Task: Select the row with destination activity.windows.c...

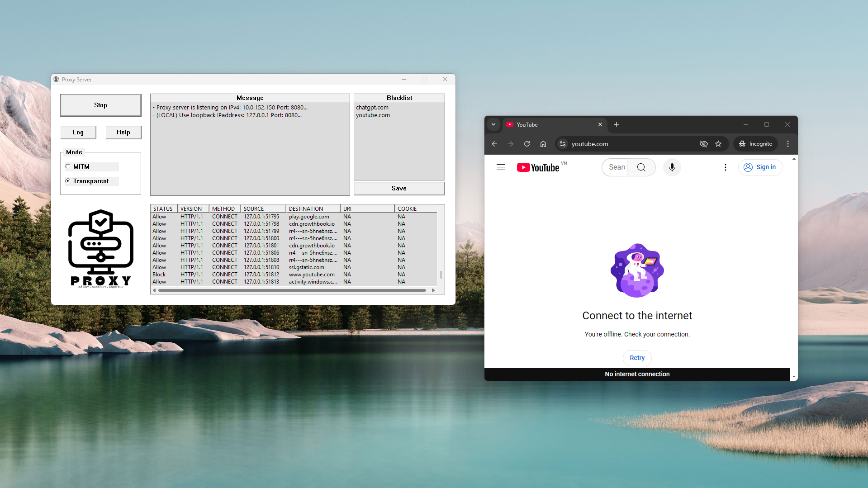Action: (294, 282)
